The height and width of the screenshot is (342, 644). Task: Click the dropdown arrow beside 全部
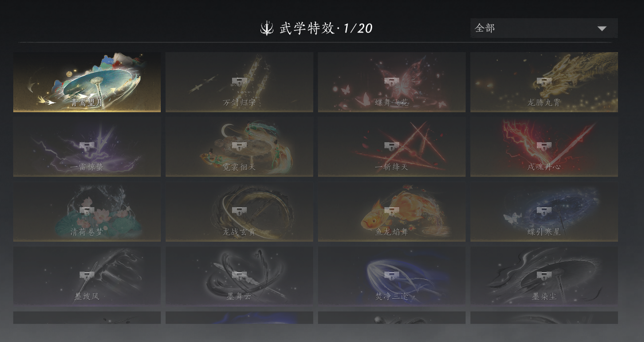602,29
